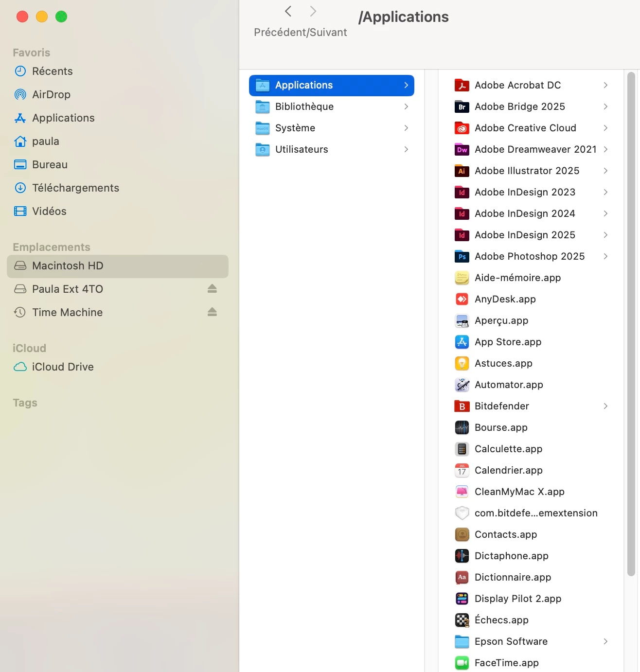Select the Bourse.app stocks icon
Image resolution: width=640 pixels, height=672 pixels.
coord(462,427)
